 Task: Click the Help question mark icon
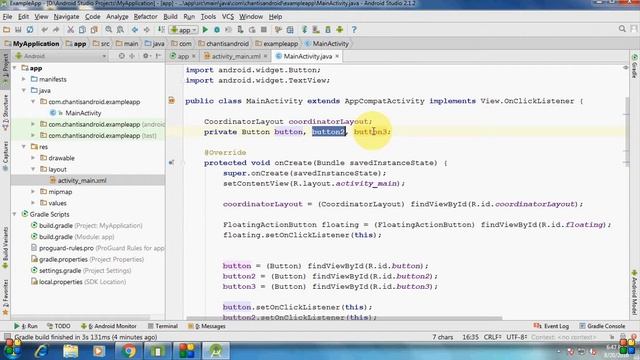coord(354,29)
